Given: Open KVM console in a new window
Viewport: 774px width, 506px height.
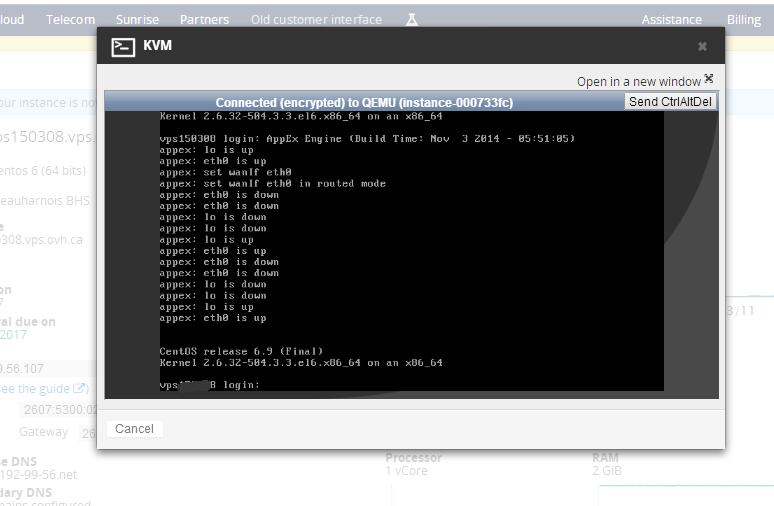Looking at the screenshot, I should pos(639,81).
